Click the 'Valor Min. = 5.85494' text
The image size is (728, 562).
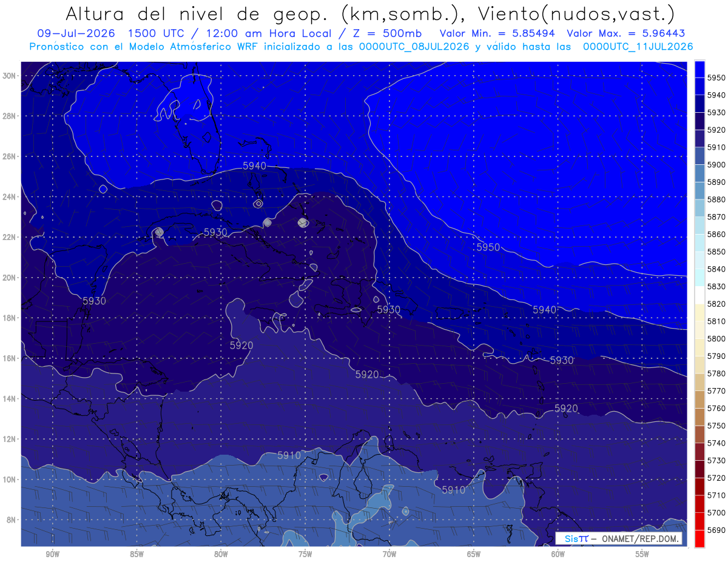pos(499,34)
